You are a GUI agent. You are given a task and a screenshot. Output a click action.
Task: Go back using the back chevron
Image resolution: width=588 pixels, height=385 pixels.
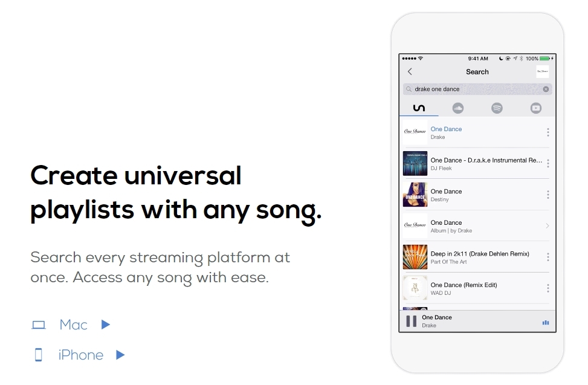[410, 71]
